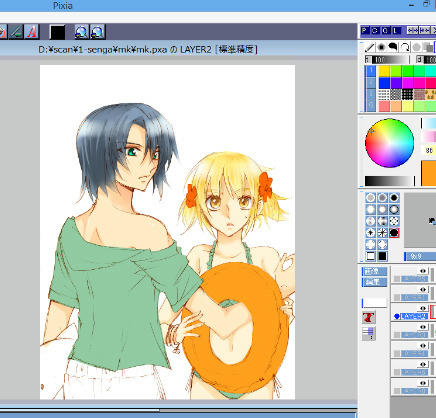436x418 pixels.
Task: Select the white square brush tip
Action: [370, 256]
